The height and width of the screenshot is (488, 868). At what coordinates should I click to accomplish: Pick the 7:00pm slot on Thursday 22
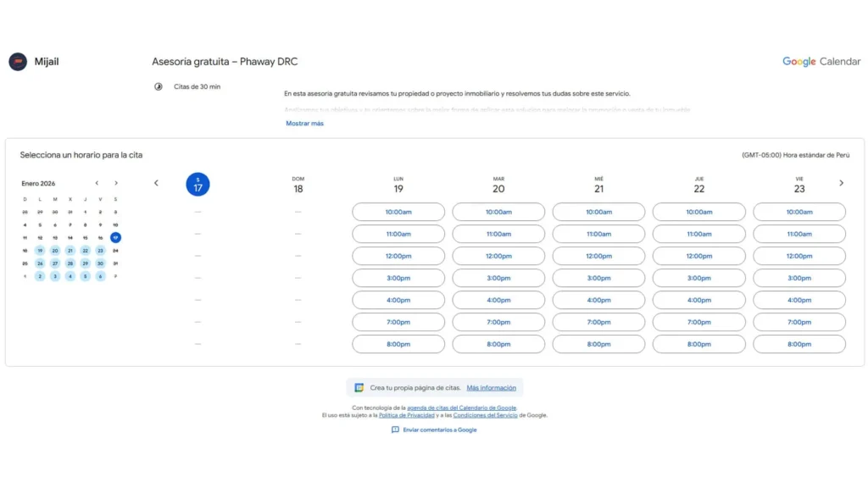click(698, 322)
